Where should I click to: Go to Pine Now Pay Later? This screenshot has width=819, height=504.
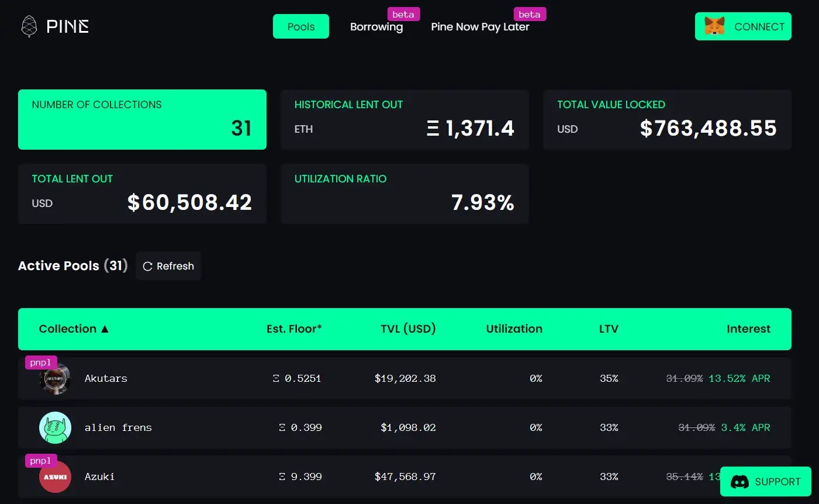tap(480, 27)
